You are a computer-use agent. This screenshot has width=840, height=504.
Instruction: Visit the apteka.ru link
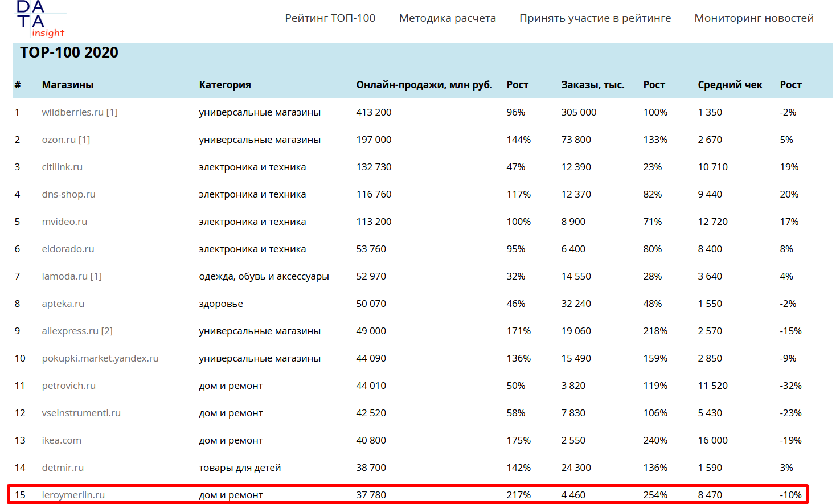click(x=63, y=304)
